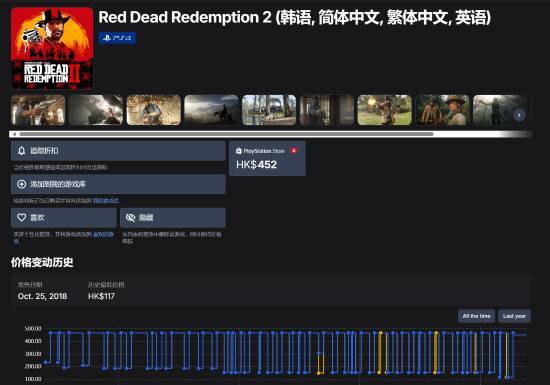Open the PlayStation Store HK$452 price card
550x385 pixels.
pyautogui.click(x=267, y=158)
